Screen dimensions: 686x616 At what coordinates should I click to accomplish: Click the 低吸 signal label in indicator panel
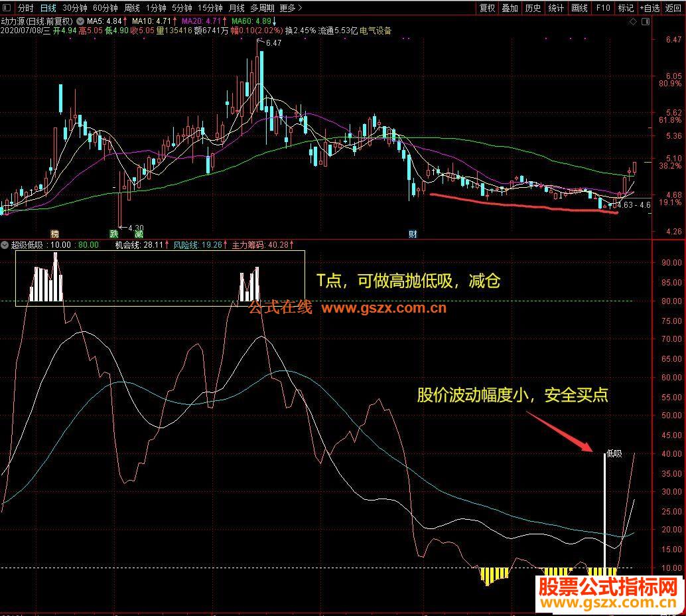(x=614, y=453)
